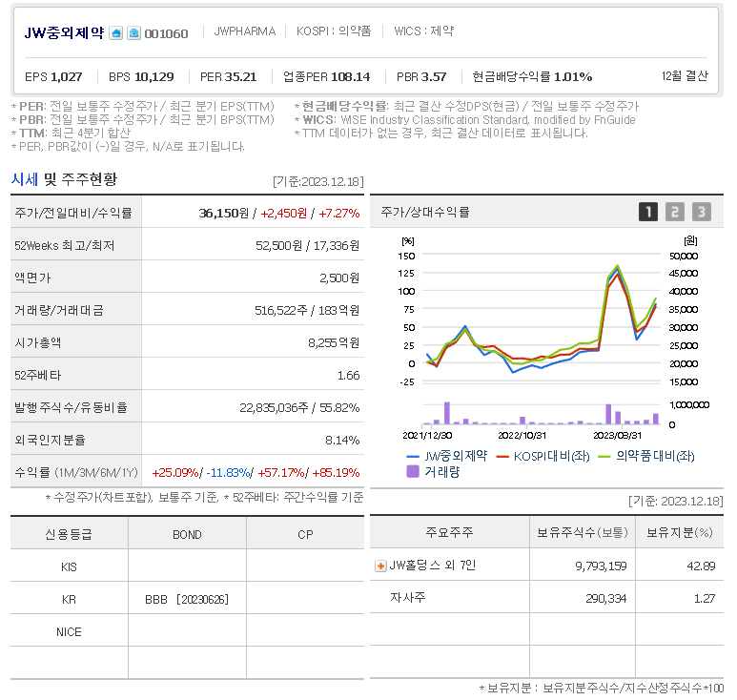
Task: Select KR bond rating BBB [20230626]
Action: [187, 600]
